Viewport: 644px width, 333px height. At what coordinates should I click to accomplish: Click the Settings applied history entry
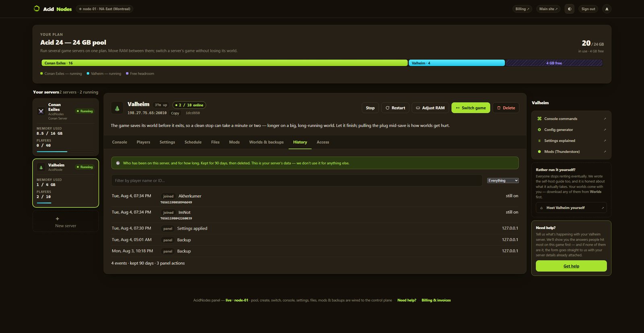(315, 228)
